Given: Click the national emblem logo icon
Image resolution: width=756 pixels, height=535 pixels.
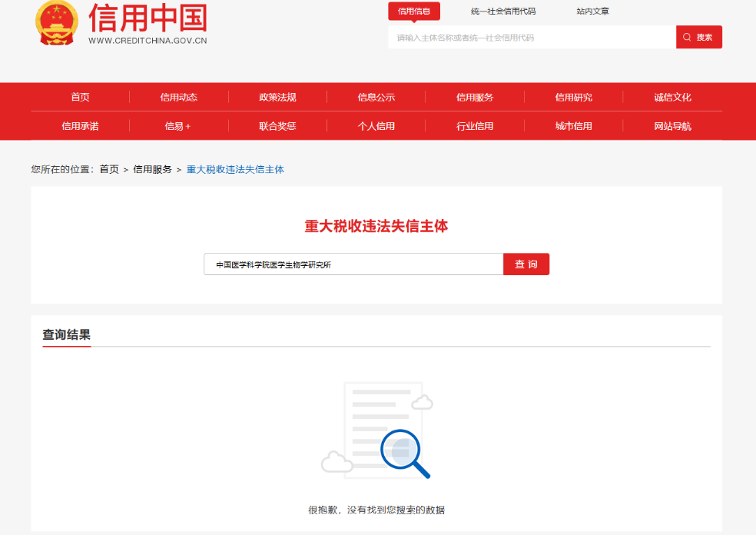Looking at the screenshot, I should coord(57,22).
